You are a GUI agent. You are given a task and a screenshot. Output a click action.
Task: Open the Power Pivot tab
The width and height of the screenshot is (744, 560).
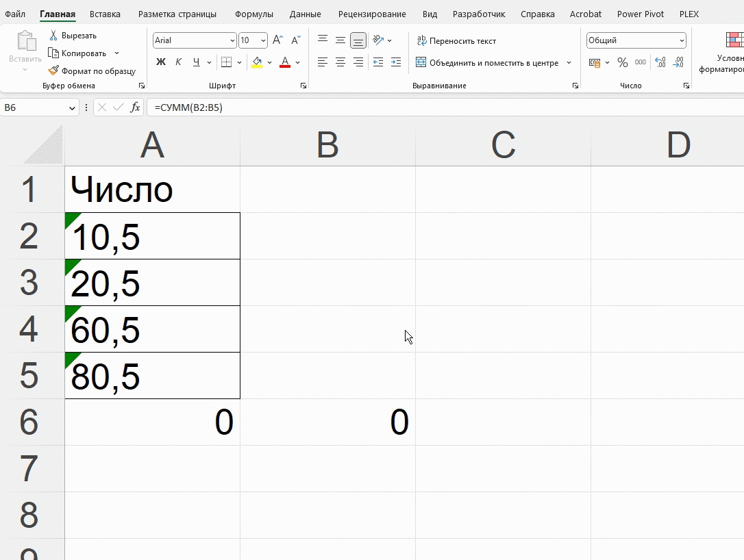[640, 14]
